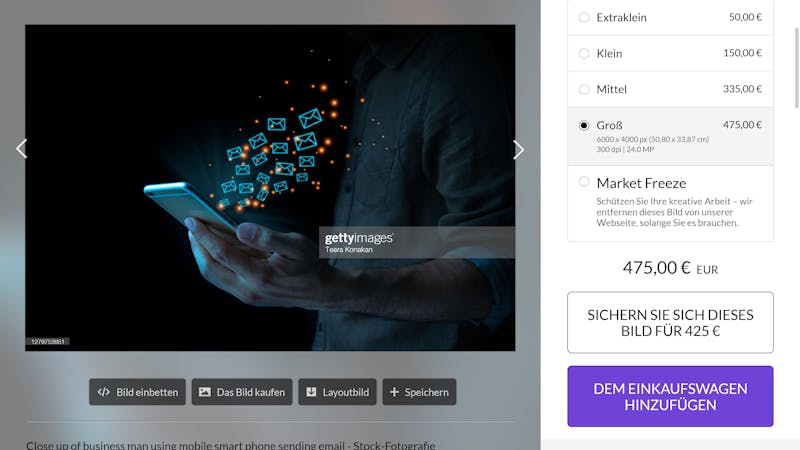The height and width of the screenshot is (450, 800).
Task: Click the image ID number badge
Action: pyautogui.click(x=47, y=341)
